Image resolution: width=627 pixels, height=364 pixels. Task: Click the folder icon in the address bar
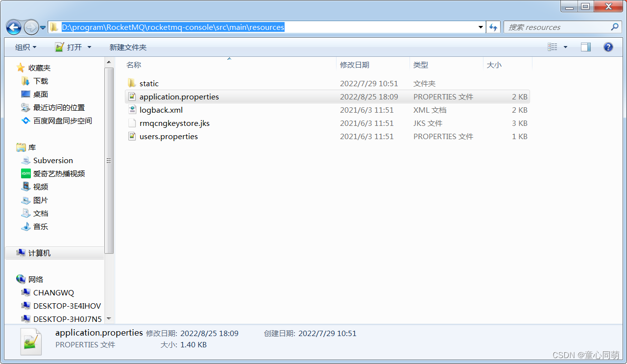pos(53,27)
